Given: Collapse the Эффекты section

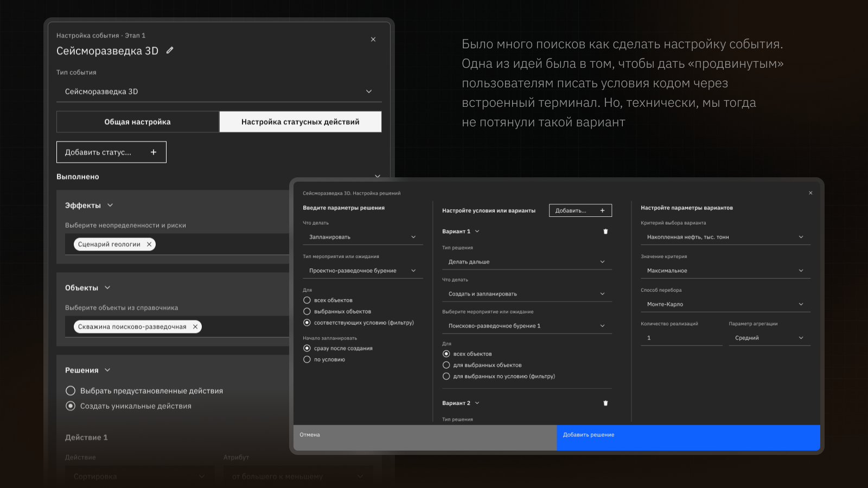Looking at the screenshot, I should click(110, 206).
